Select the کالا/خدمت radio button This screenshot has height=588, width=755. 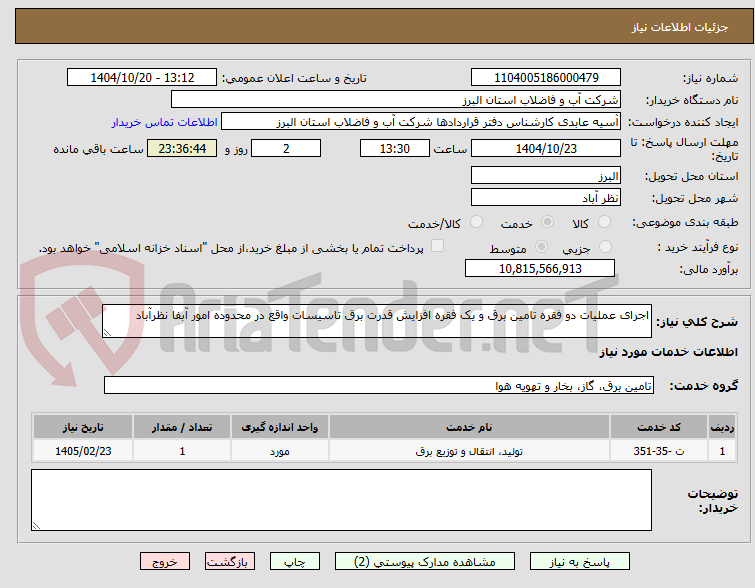coord(476,222)
